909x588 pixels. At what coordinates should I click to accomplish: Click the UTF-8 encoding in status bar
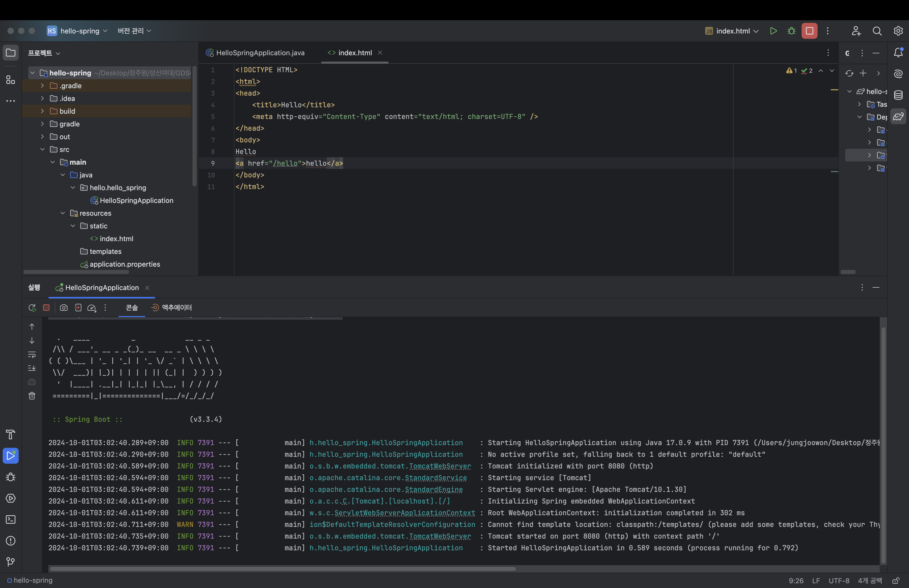tap(839, 580)
